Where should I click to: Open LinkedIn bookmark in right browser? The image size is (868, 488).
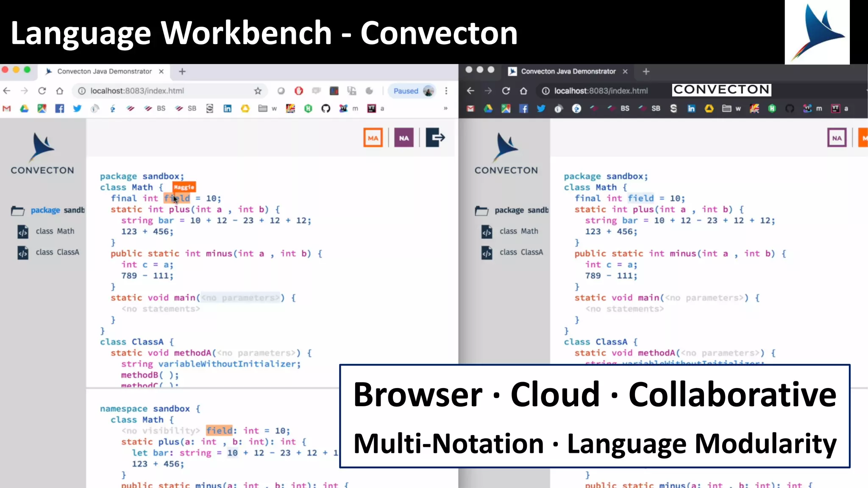click(x=691, y=109)
